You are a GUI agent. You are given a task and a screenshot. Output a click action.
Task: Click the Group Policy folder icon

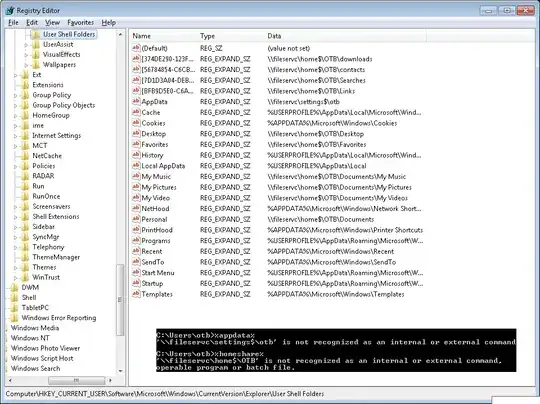25,95
